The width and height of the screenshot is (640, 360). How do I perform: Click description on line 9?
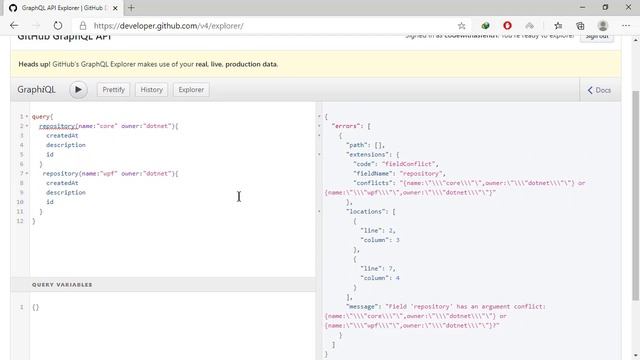pos(66,192)
